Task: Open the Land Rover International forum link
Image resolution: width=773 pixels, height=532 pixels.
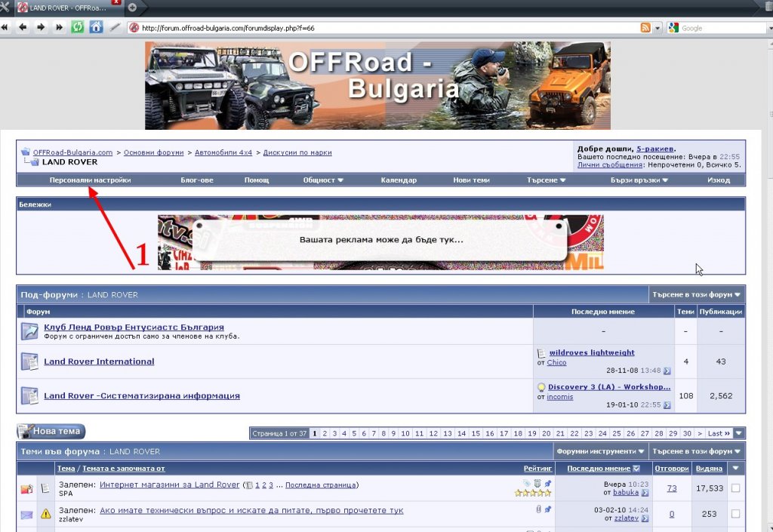Action: (99, 361)
